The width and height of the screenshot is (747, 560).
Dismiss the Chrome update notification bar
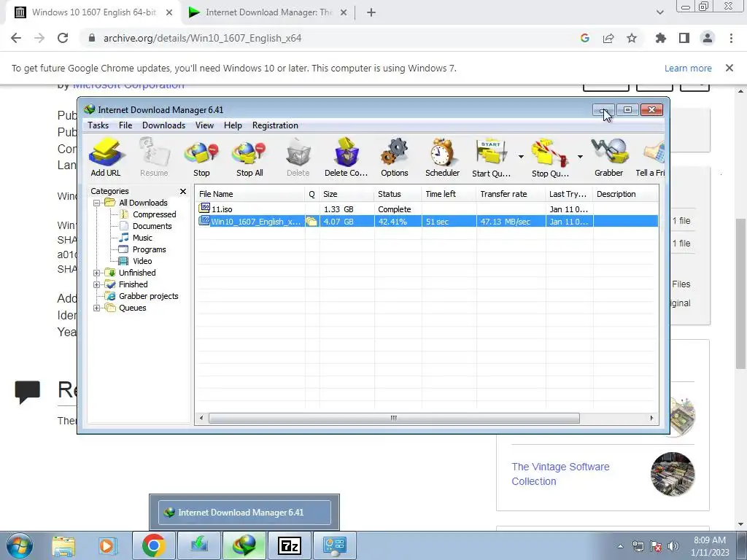[x=729, y=68]
